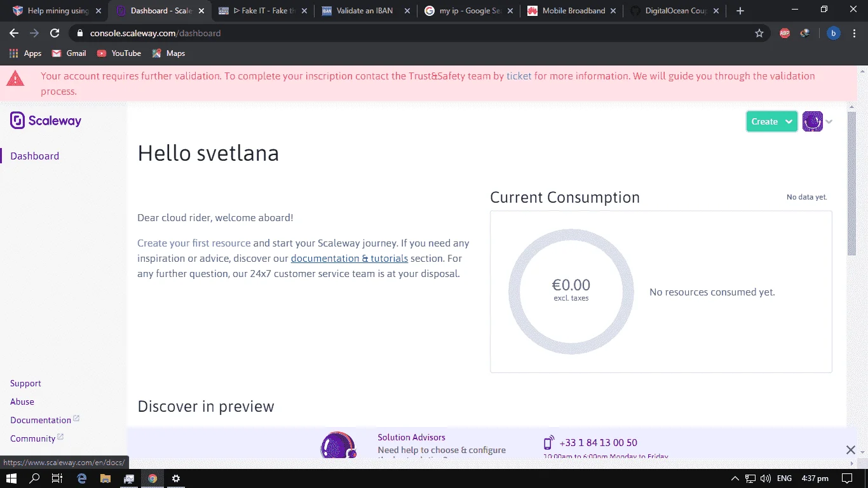Open the Create dropdown button
Screen dimensions: 868x488
click(x=771, y=121)
